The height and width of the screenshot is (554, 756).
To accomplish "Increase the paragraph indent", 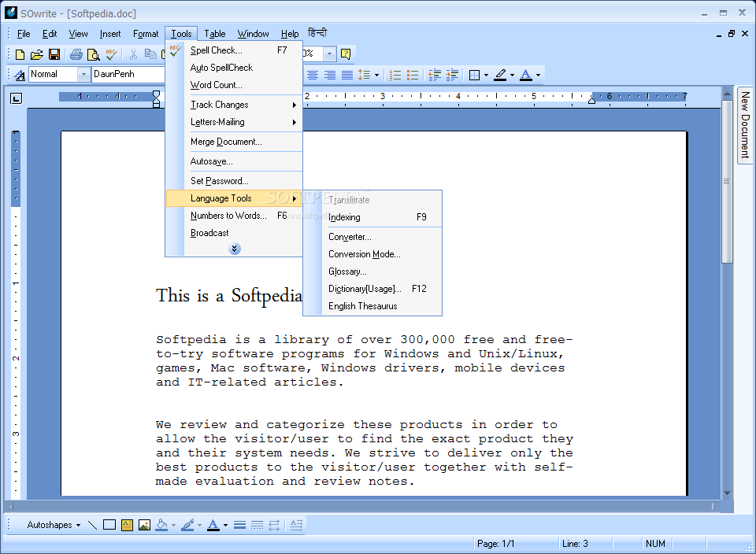I will [452, 75].
